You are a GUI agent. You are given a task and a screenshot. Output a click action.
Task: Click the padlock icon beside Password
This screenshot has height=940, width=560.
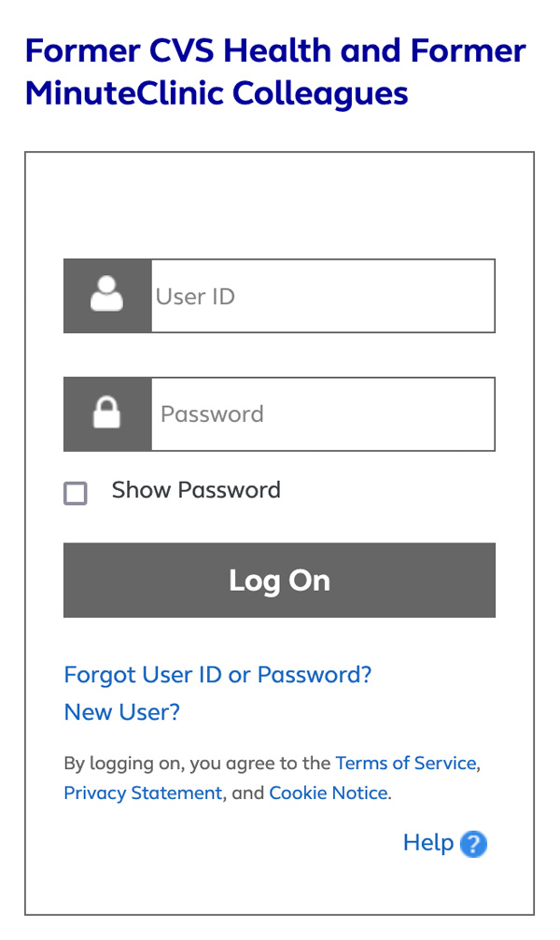tap(106, 412)
